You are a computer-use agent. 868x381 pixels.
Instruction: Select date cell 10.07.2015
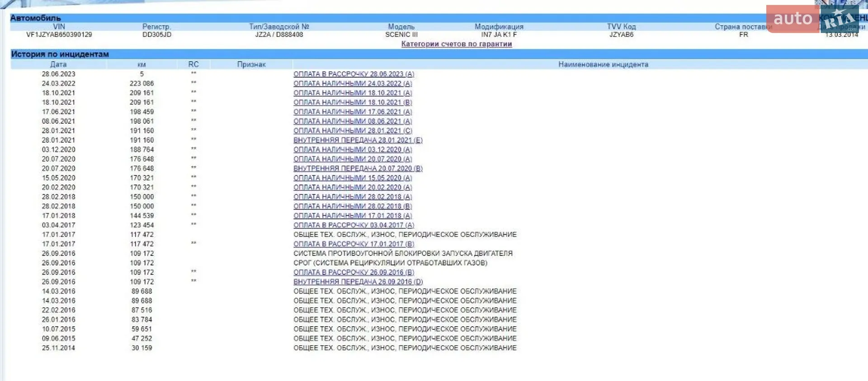(58, 329)
